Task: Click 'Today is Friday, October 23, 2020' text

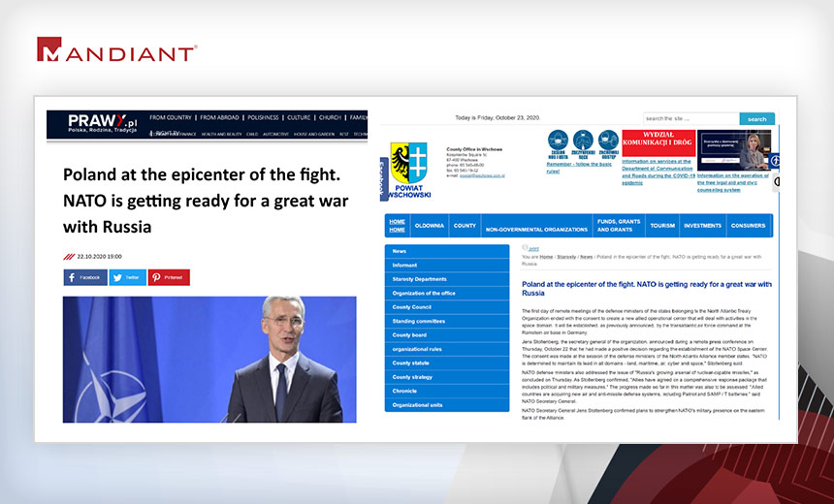Action: coord(497,118)
